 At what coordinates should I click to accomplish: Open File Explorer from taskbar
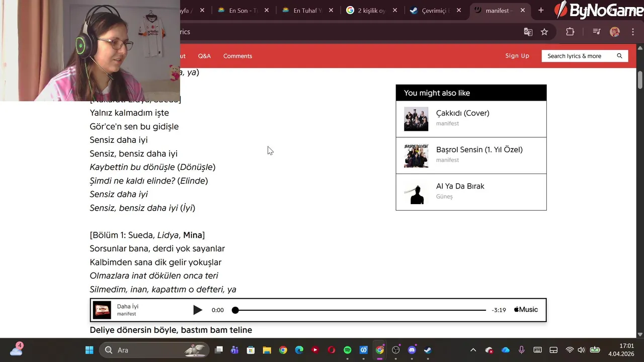coord(267,350)
